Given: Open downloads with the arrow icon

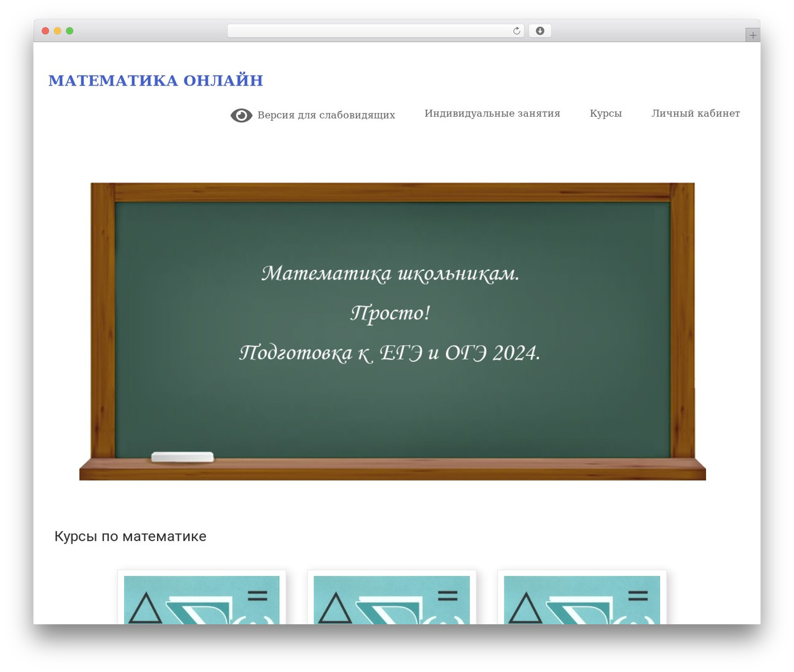Looking at the screenshot, I should [540, 31].
